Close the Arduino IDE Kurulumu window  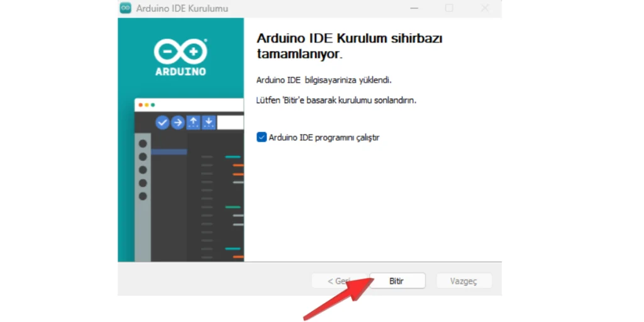[x=485, y=8]
